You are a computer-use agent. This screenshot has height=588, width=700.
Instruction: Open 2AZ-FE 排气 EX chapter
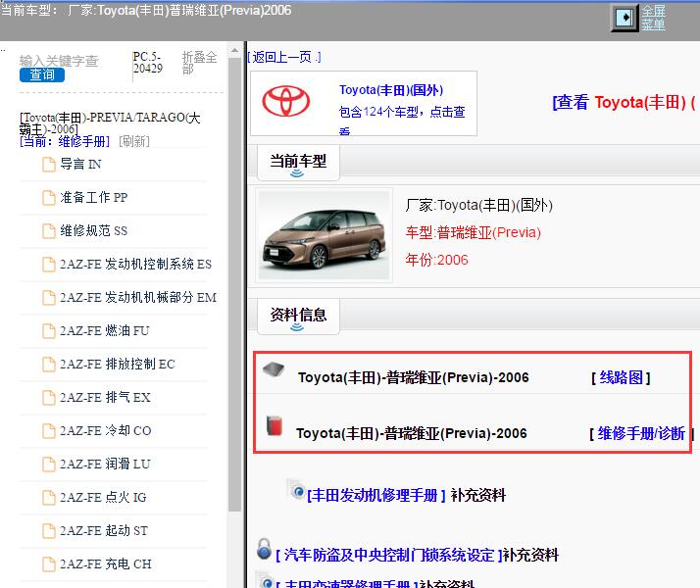[105, 397]
